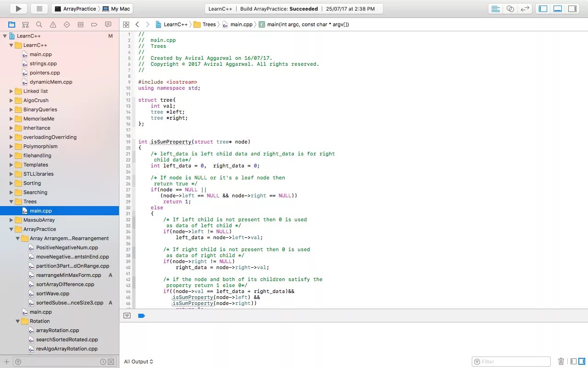
Task: Toggle the Debug area visibility
Action: click(x=558, y=9)
